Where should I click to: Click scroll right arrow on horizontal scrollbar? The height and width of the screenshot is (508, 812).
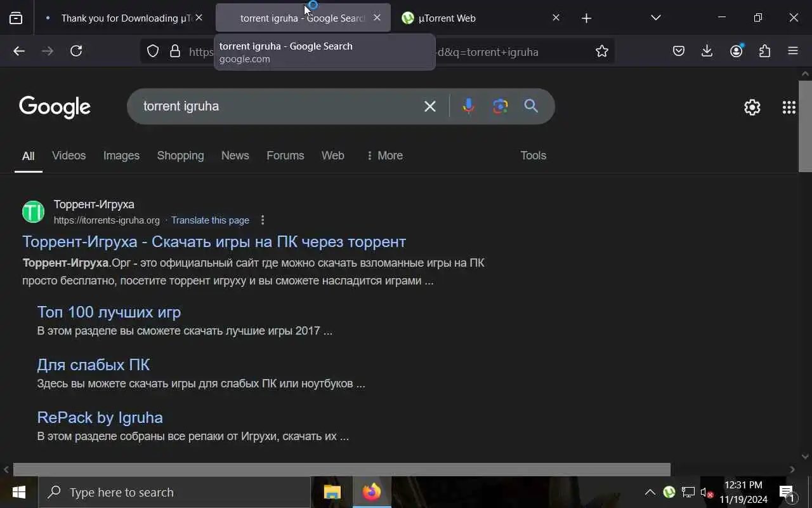(x=792, y=470)
